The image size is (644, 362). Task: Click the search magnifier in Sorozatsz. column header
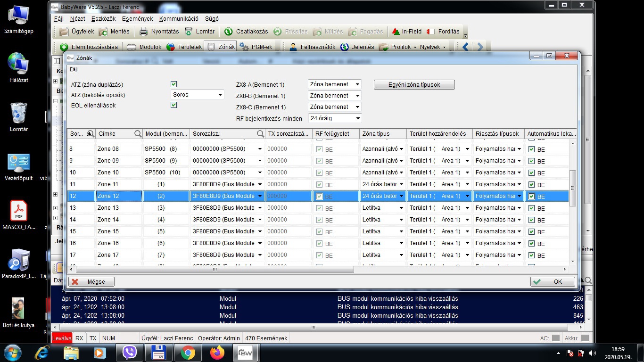click(x=261, y=134)
